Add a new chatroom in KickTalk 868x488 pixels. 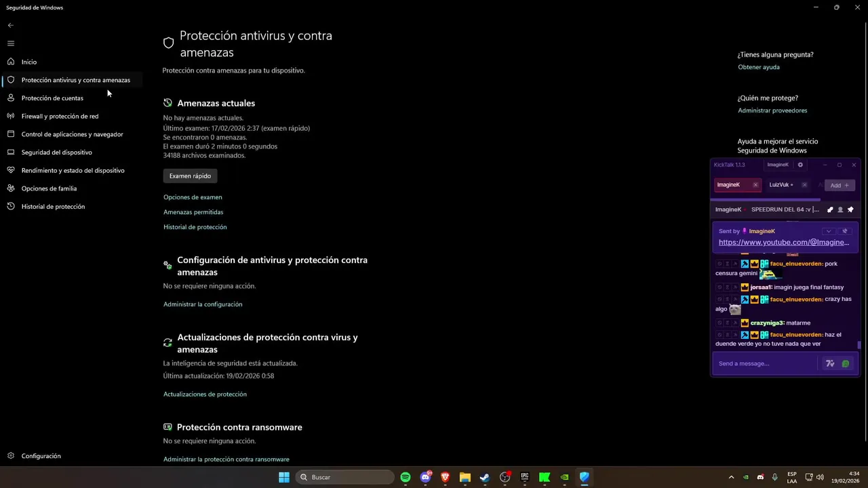point(840,185)
